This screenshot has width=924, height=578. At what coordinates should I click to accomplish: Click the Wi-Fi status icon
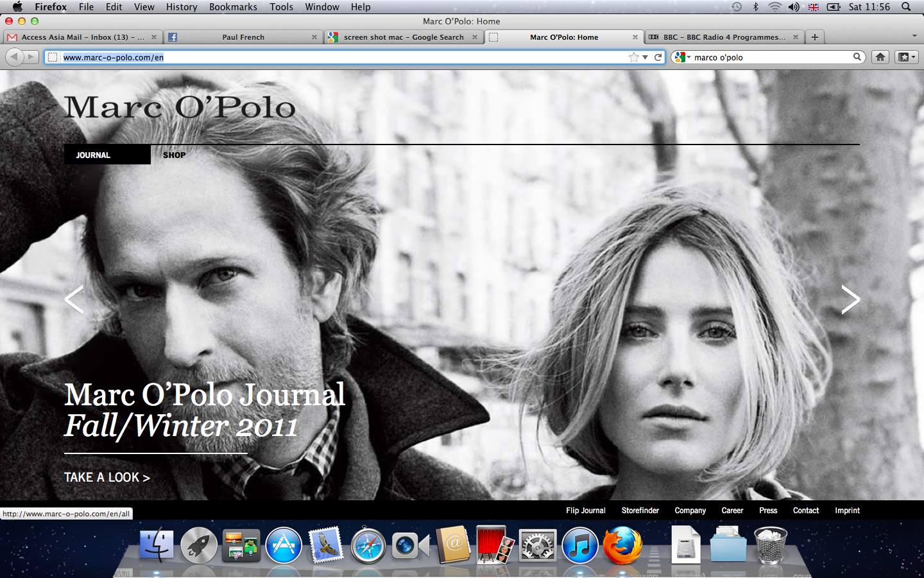point(774,6)
